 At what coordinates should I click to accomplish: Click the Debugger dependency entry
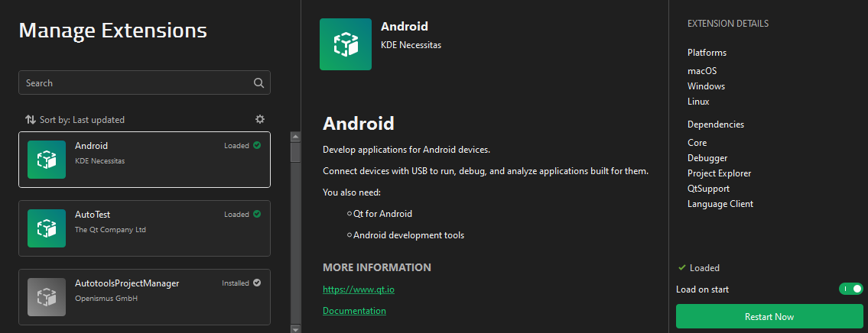(x=707, y=158)
